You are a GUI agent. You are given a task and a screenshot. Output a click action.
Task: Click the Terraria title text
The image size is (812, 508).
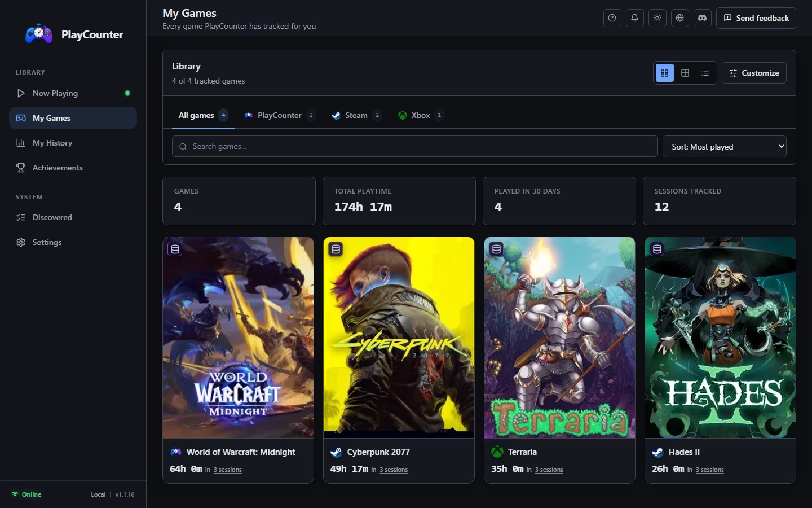click(522, 452)
